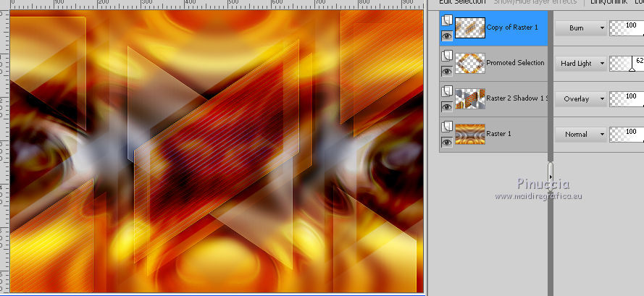
Task: Hide the Raster 1 layer
Action: pos(446,142)
